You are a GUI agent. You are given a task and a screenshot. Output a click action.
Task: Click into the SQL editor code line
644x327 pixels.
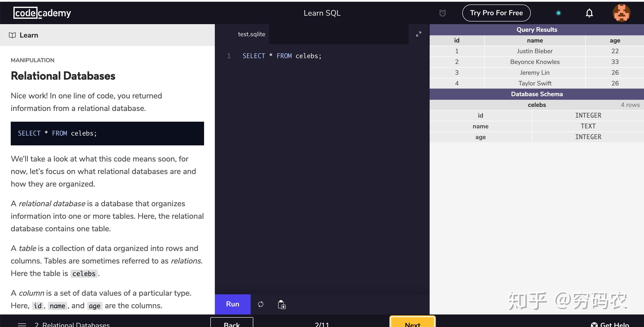282,56
